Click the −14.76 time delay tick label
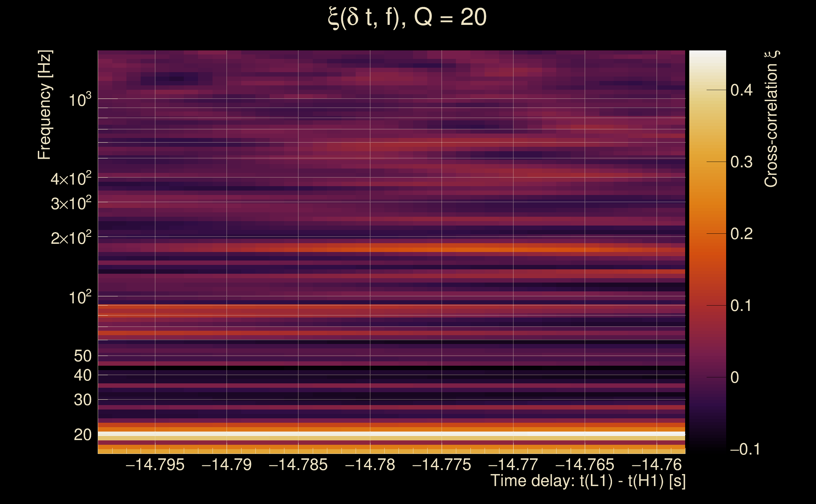Image resolution: width=816 pixels, height=504 pixels. pos(656,465)
